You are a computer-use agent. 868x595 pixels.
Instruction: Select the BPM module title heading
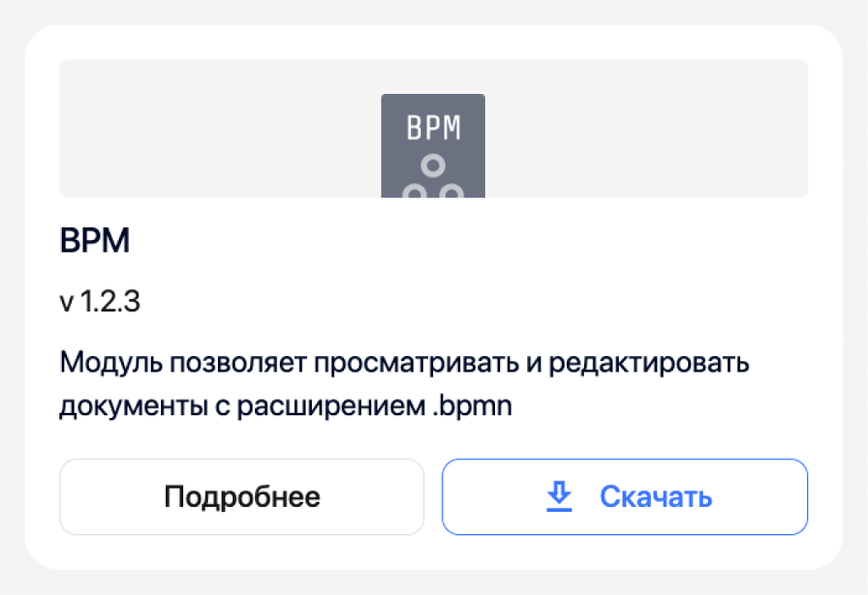click(95, 240)
